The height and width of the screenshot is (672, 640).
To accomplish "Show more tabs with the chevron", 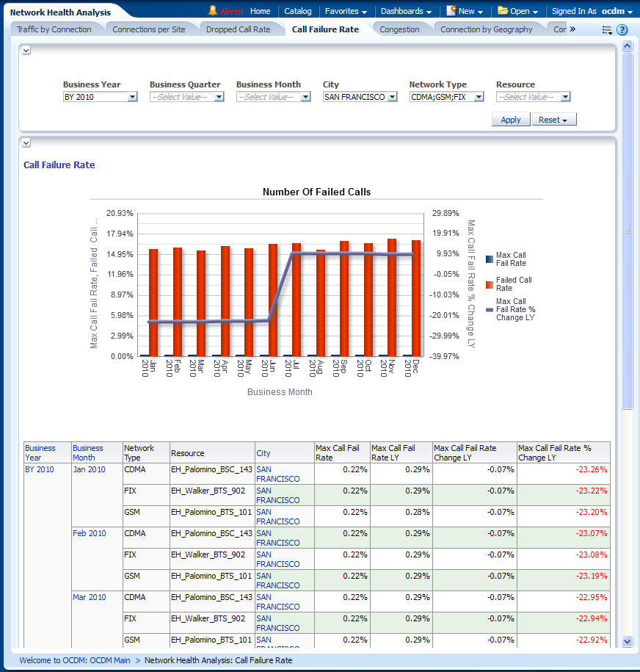I will pos(572,29).
